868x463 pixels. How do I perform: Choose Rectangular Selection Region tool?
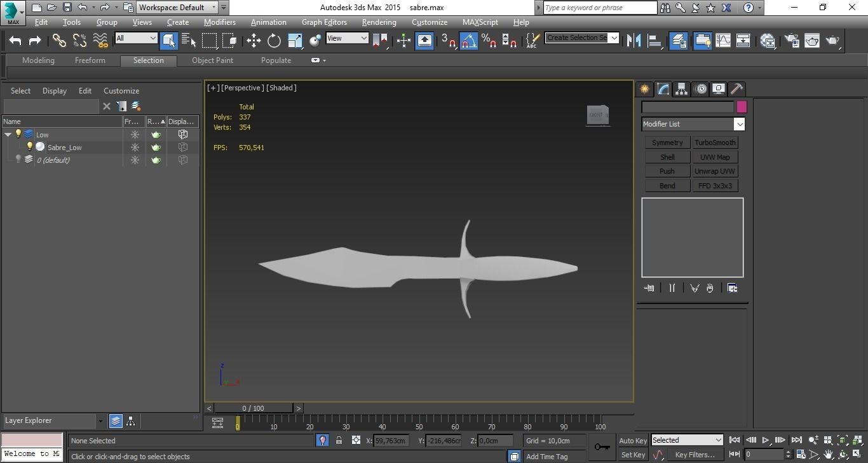click(x=209, y=41)
